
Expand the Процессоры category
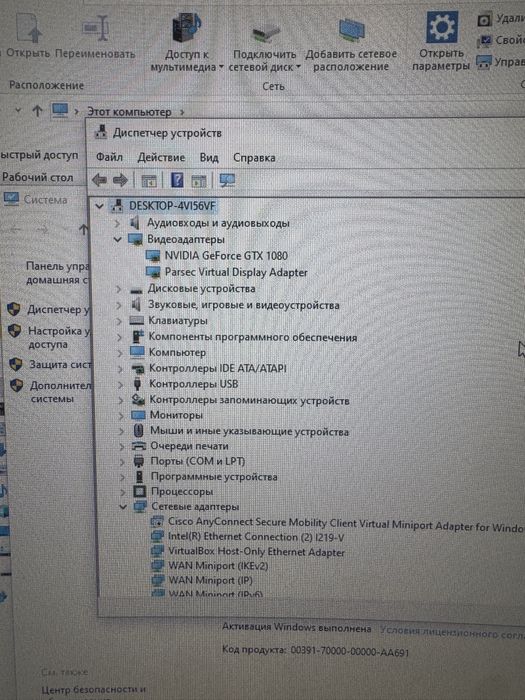click(x=123, y=492)
